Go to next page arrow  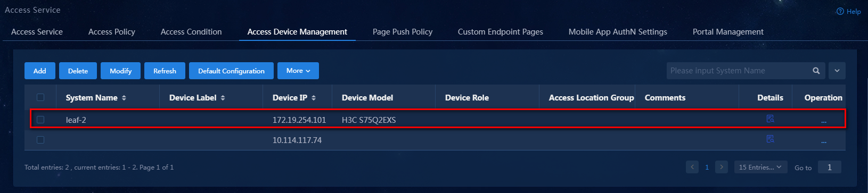(x=722, y=167)
